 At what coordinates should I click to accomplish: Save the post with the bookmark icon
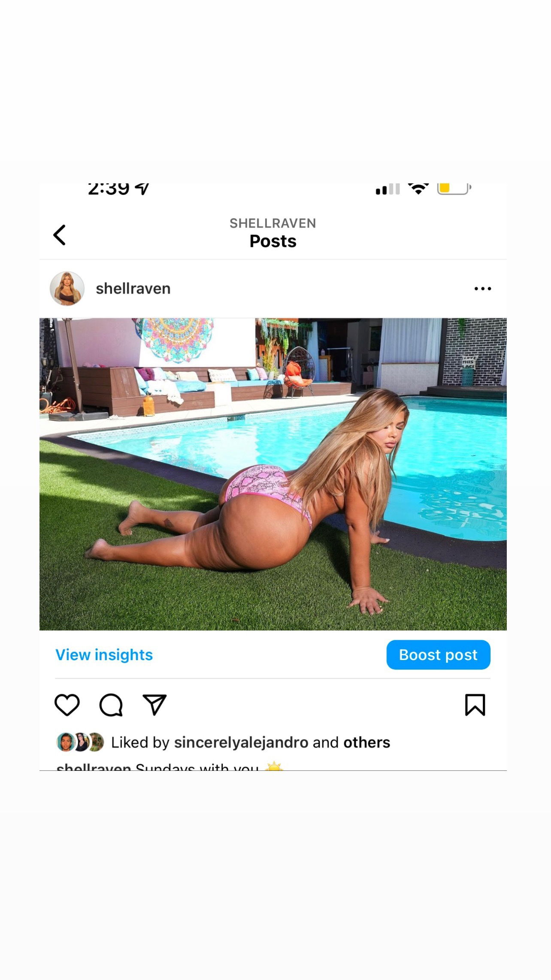[475, 705]
